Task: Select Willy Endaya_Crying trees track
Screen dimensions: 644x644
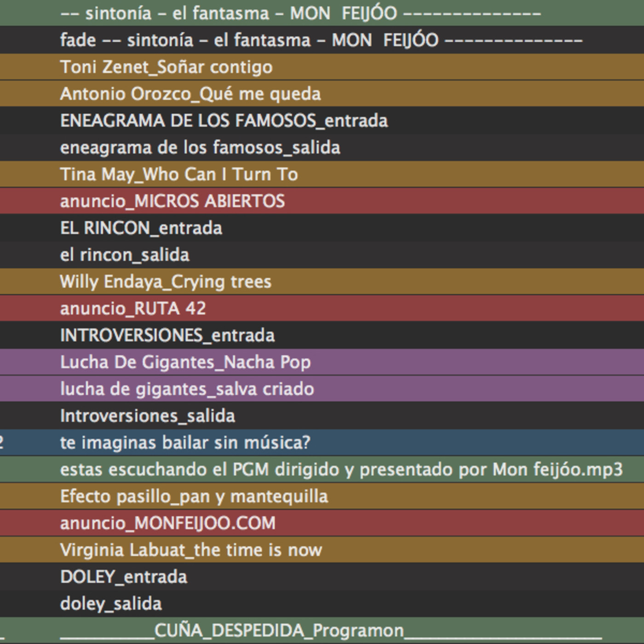Action: tap(166, 282)
